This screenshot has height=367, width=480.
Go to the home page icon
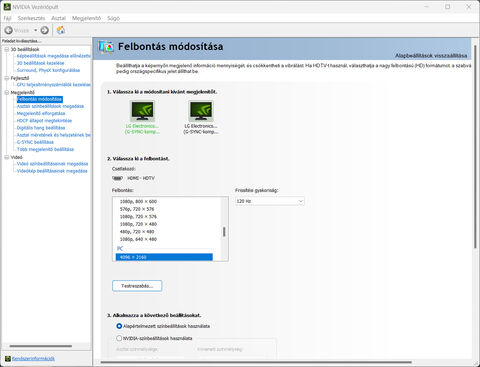click(x=61, y=30)
